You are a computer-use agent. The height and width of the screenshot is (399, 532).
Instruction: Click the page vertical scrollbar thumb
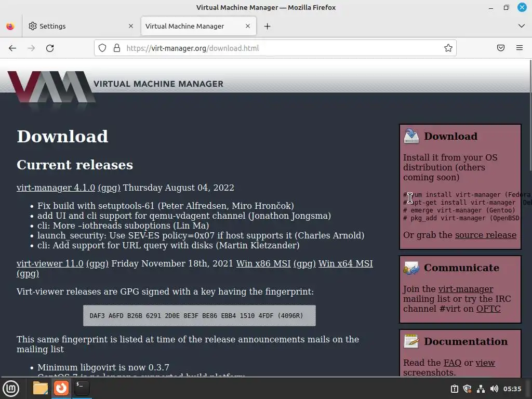coord(530,115)
